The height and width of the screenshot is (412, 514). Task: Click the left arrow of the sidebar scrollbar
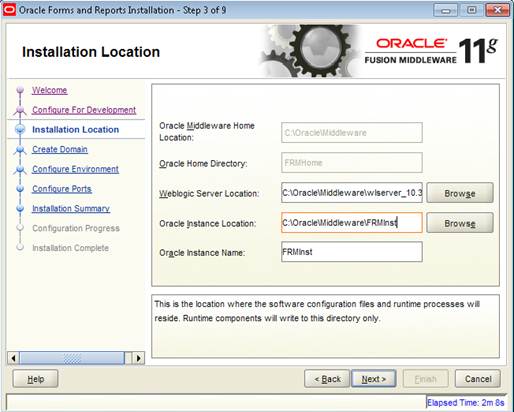click(13, 358)
